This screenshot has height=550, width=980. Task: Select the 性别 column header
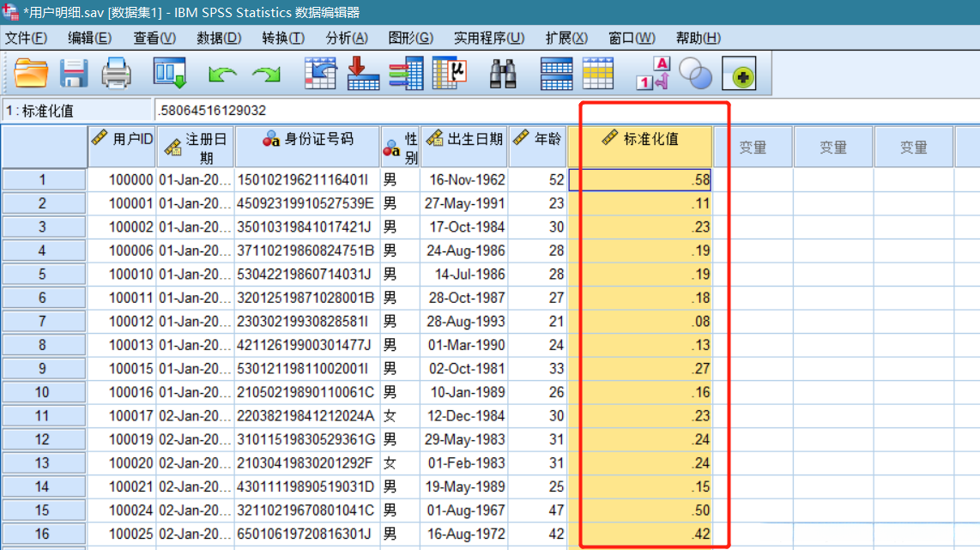click(x=400, y=147)
